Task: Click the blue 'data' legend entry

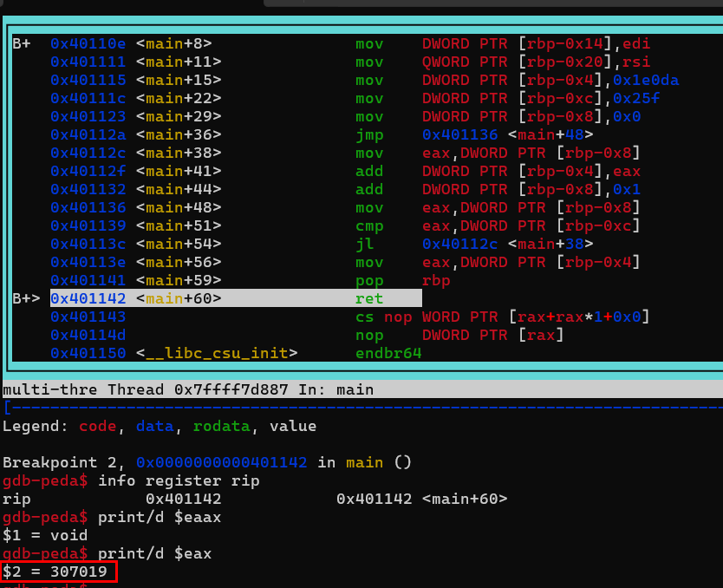Action: (155, 426)
